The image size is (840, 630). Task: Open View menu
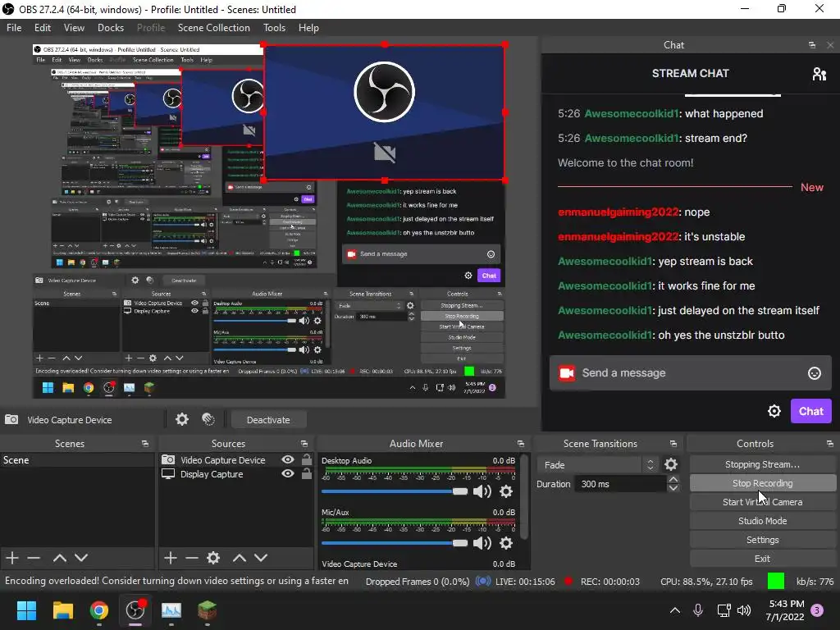coord(74,28)
